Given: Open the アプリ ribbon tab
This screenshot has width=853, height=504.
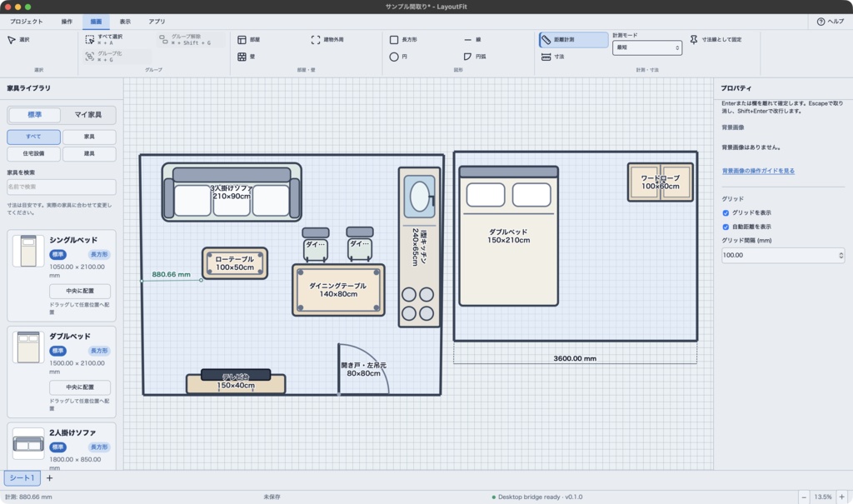Looking at the screenshot, I should (157, 21).
